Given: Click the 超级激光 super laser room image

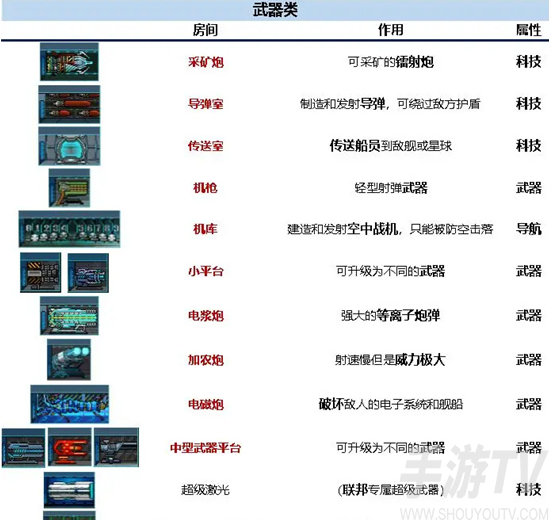Looking at the screenshot, I should (x=69, y=490).
